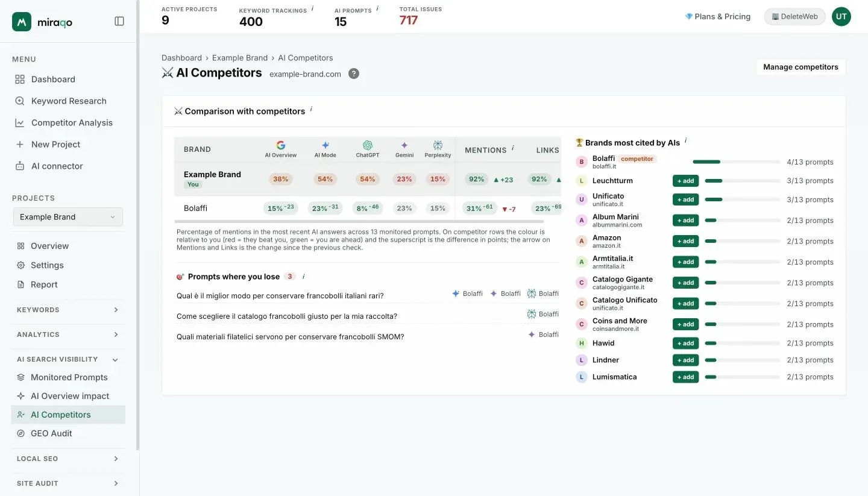Click the comparison table horizontal scrollbar

click(359, 222)
